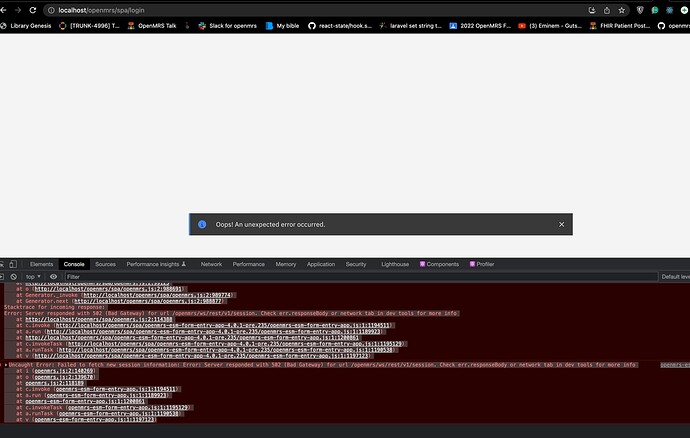Viewport: 690px width, 438px height.
Task: Switch to the Elements tab
Action: pyautogui.click(x=41, y=264)
